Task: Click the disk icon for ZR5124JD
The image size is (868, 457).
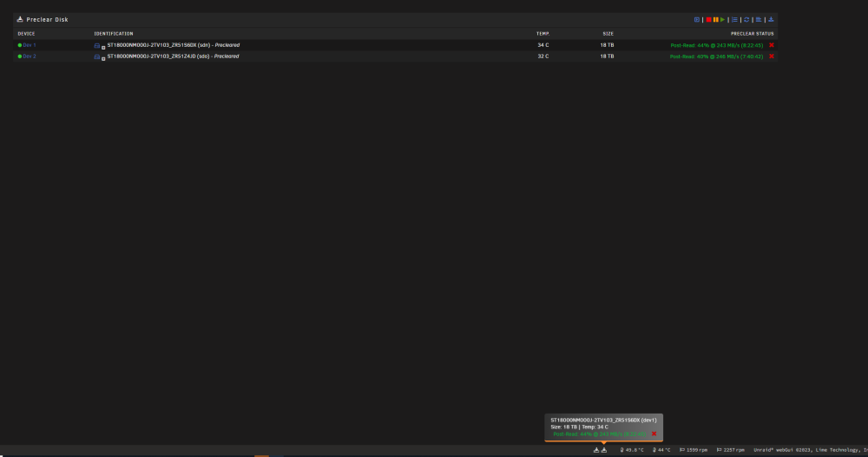Action: [97, 56]
